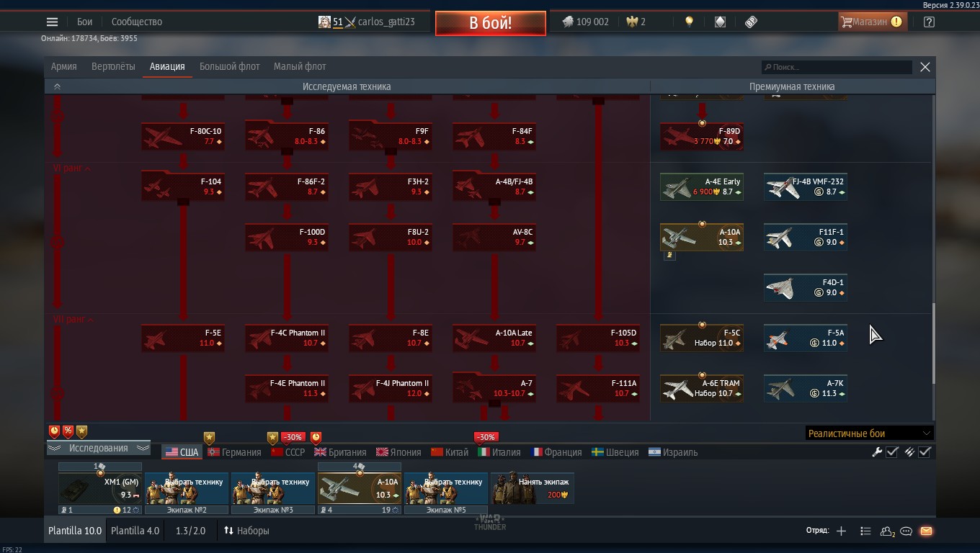Click the percent discount icon above Исследования
The width and height of the screenshot is (980, 553).
pos(68,431)
